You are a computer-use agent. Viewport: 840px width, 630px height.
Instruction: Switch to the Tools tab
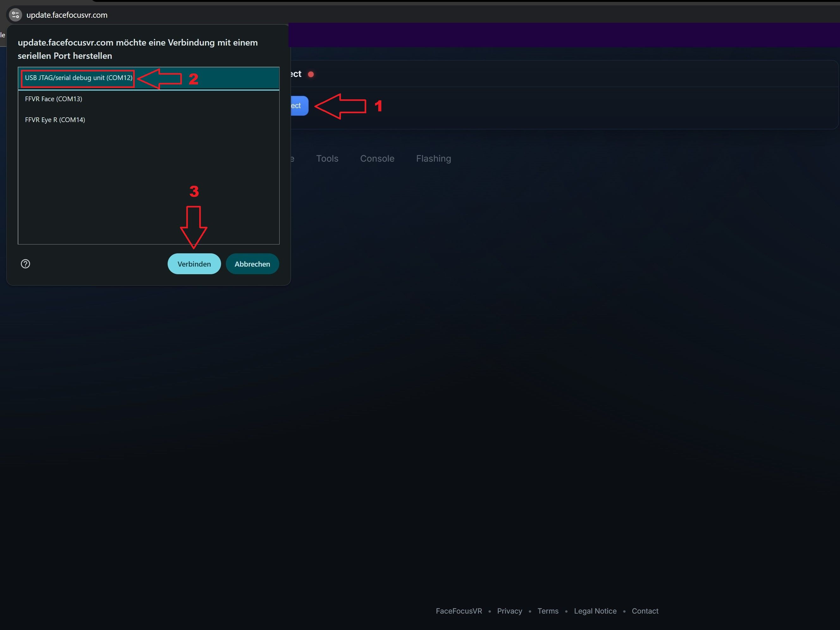[x=327, y=158]
